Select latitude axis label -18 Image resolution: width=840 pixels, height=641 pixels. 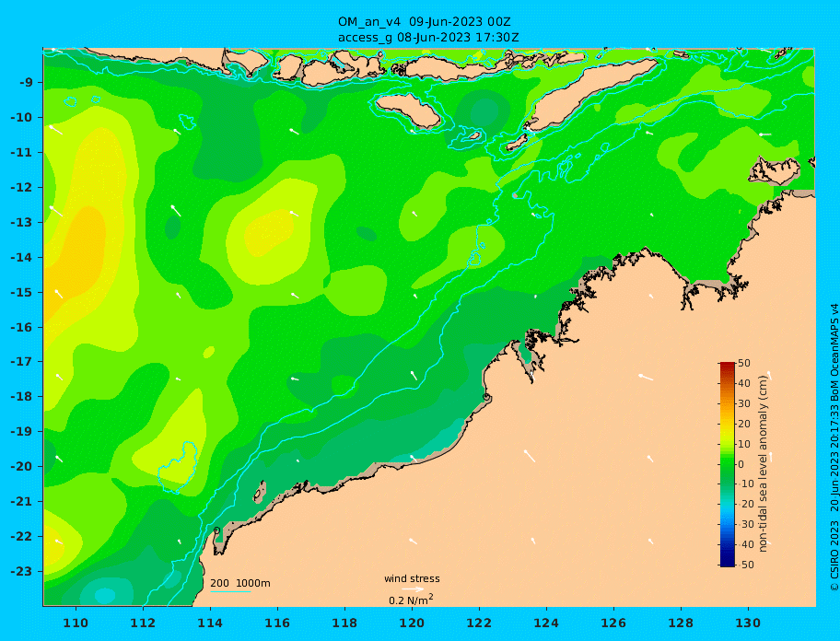pyautogui.click(x=22, y=397)
